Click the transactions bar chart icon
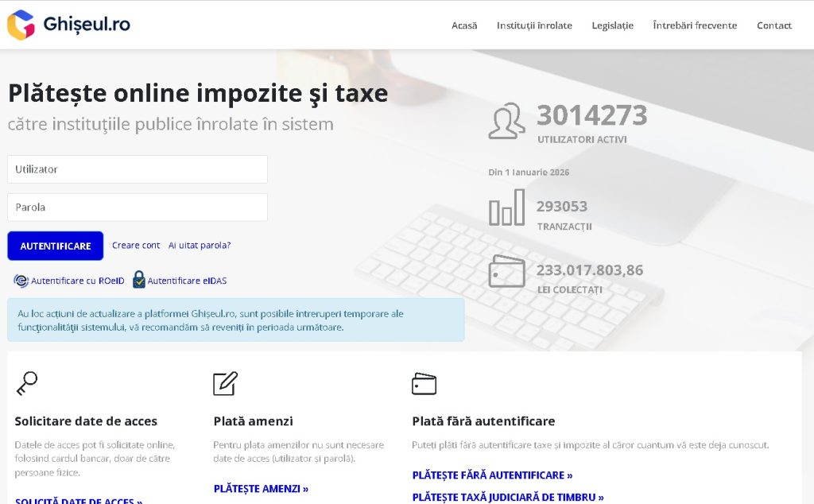Screen dimensions: 814x504 (506, 207)
